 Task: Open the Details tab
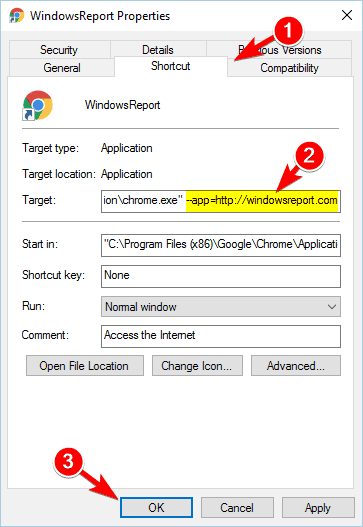coord(158,50)
